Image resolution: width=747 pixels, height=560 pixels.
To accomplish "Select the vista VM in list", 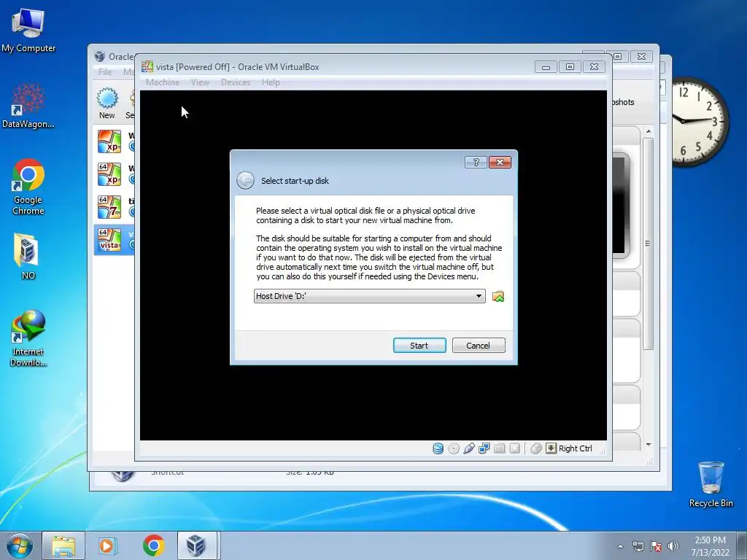I will [x=115, y=240].
